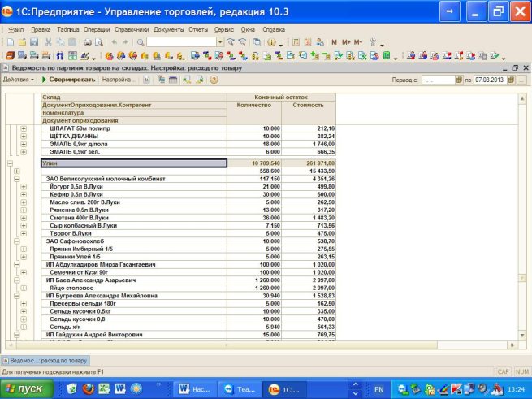Screen dimensions: 532x399
Task: Click the 'Сметана 400г В.Луки' row
Action: coord(188,218)
